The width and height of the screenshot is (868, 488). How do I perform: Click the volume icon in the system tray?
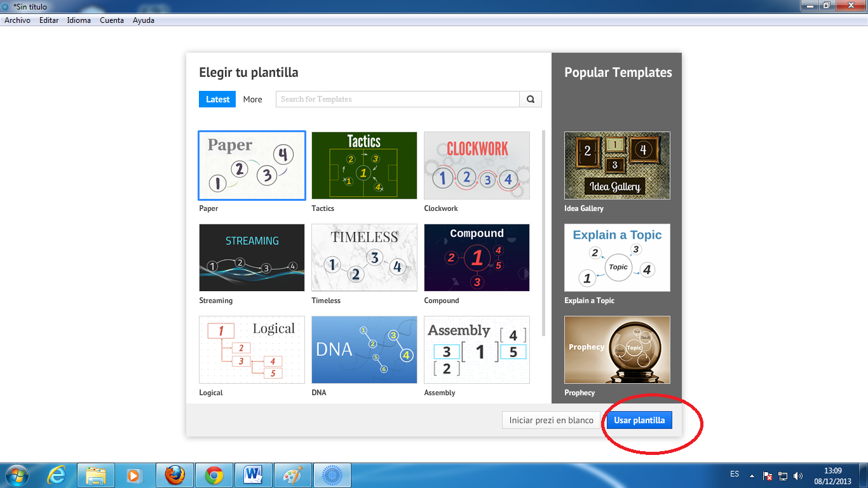point(798,475)
